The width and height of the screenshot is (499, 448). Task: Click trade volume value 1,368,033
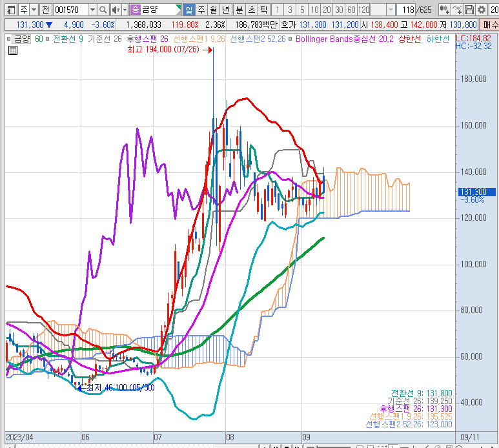(143, 25)
